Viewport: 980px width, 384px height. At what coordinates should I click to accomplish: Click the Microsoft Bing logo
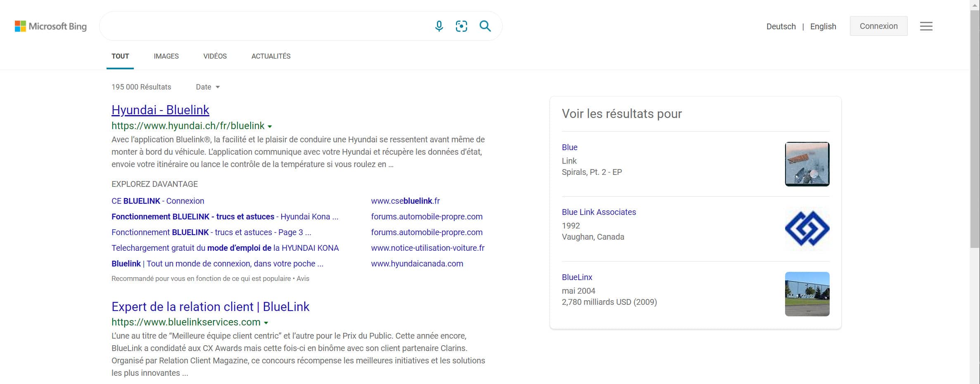(51, 26)
